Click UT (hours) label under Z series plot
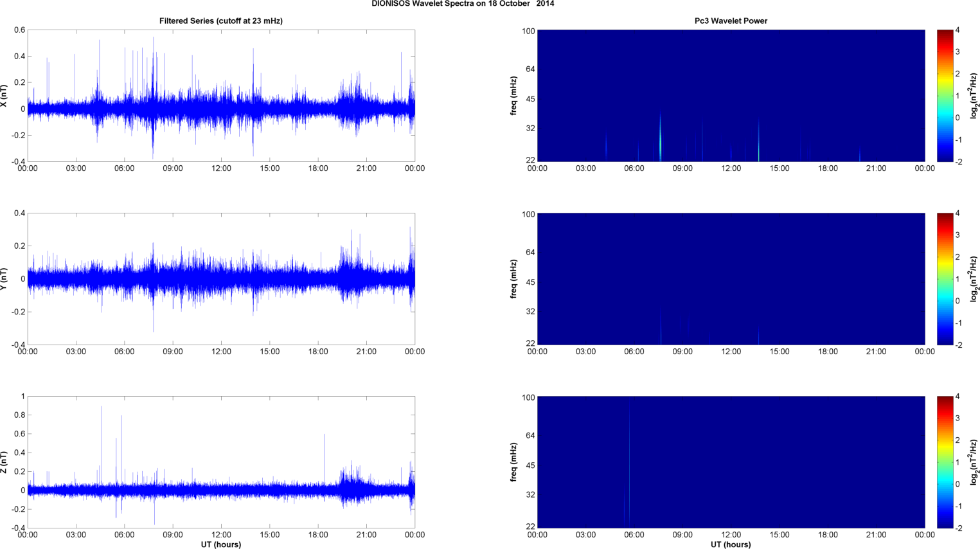This screenshot has width=980, height=549. coord(221,544)
